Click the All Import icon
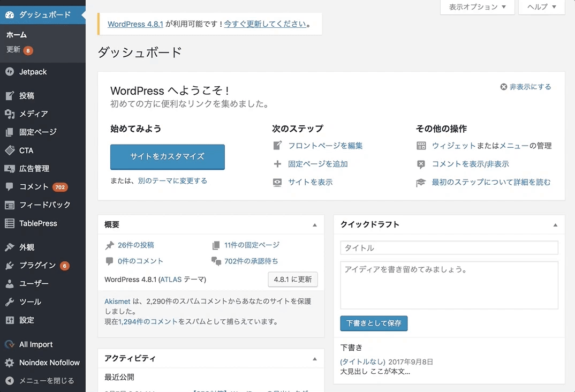575x392 pixels. click(x=10, y=344)
